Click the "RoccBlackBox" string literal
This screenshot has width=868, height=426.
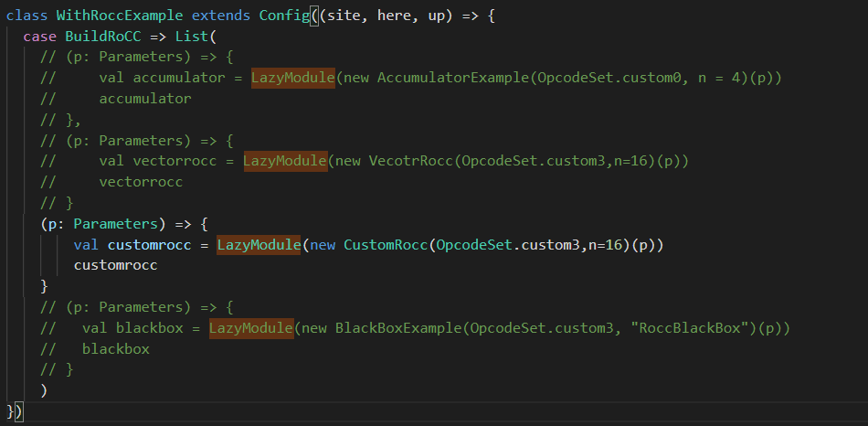(689, 328)
